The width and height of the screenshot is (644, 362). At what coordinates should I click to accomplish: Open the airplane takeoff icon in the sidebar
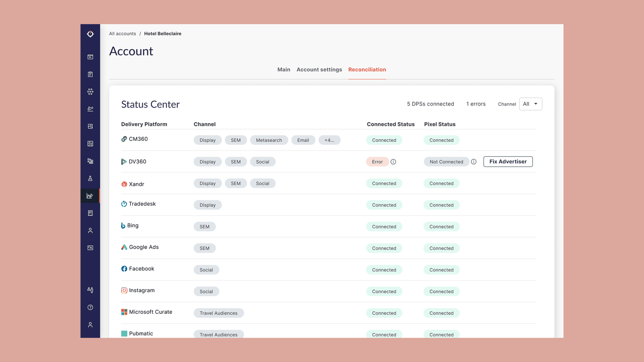click(x=90, y=109)
